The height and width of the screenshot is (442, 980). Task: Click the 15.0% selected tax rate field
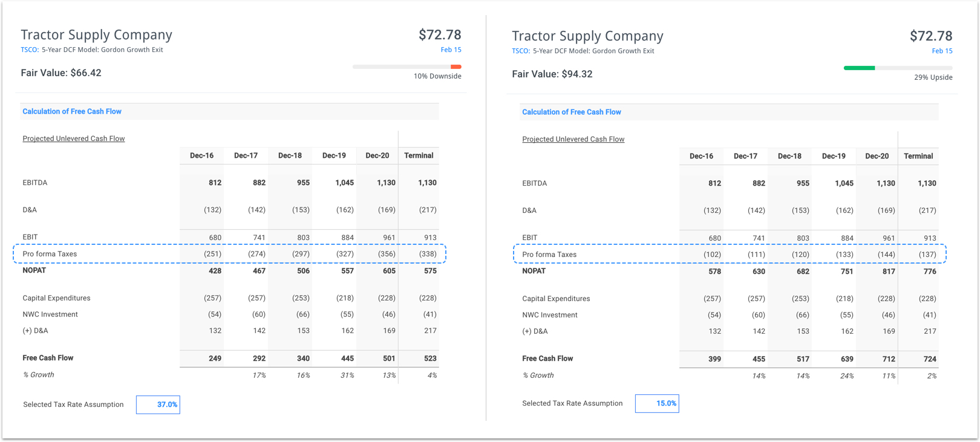click(x=657, y=403)
